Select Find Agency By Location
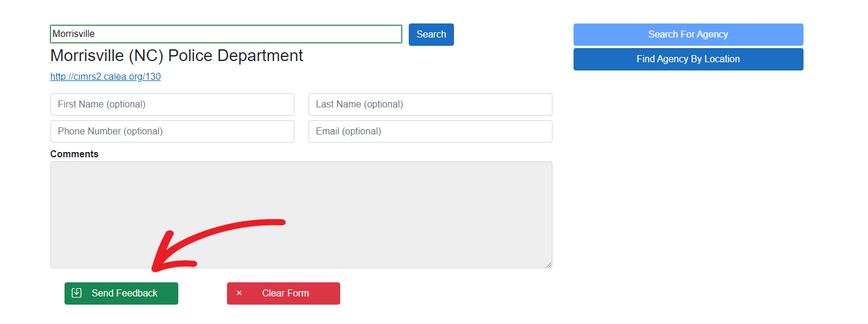Image resolution: width=868 pixels, height=324 pixels. pos(688,59)
